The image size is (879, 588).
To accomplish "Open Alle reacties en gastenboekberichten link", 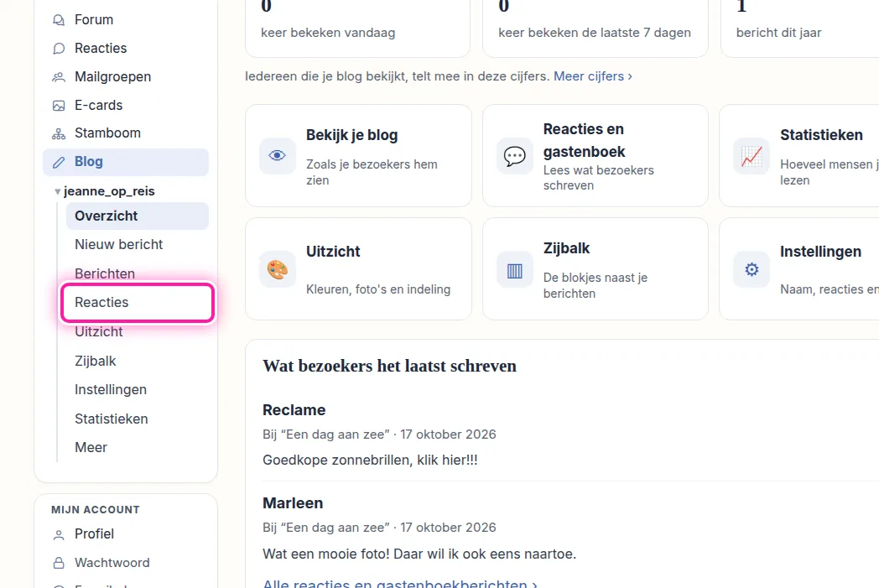I will coord(400,582).
